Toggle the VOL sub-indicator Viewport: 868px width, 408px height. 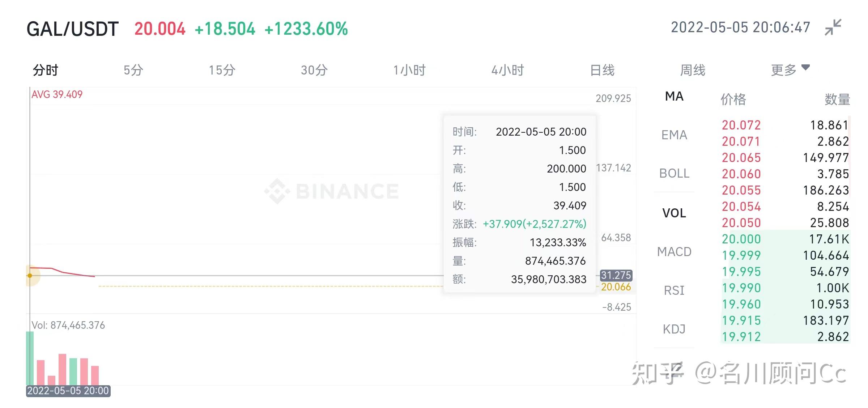click(x=674, y=213)
